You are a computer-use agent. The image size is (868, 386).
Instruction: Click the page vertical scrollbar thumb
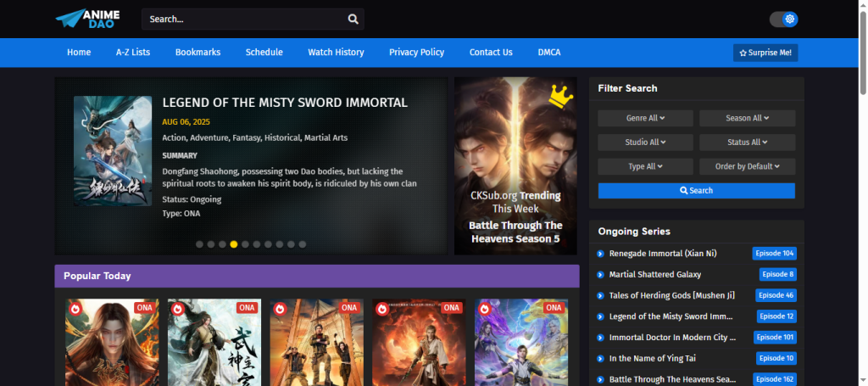(863, 53)
